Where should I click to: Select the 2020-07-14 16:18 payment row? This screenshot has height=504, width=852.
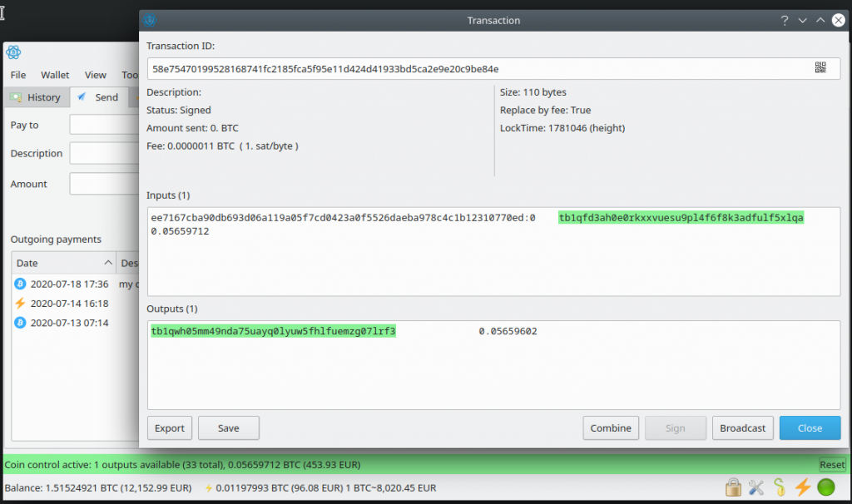click(x=76, y=303)
